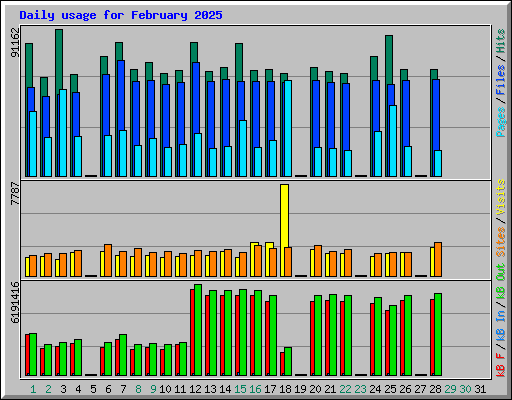Click the cyan pages bar for day 1

point(33,144)
